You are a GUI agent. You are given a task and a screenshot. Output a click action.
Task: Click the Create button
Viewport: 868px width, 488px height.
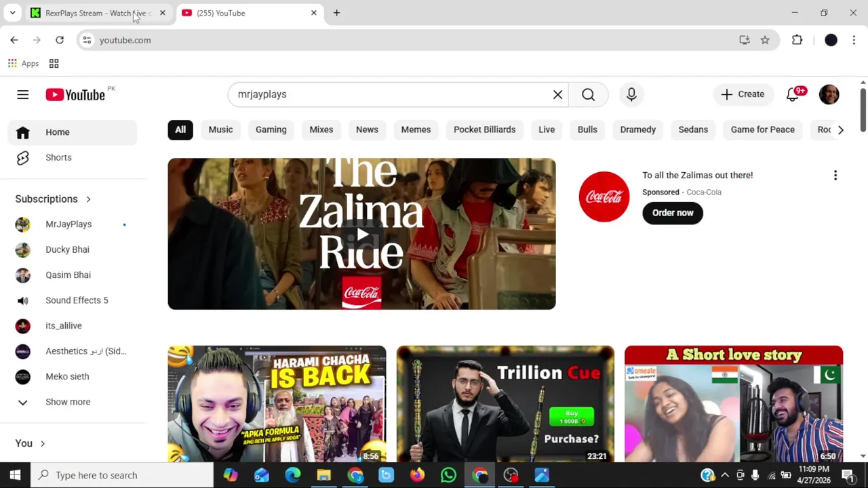[743, 94]
